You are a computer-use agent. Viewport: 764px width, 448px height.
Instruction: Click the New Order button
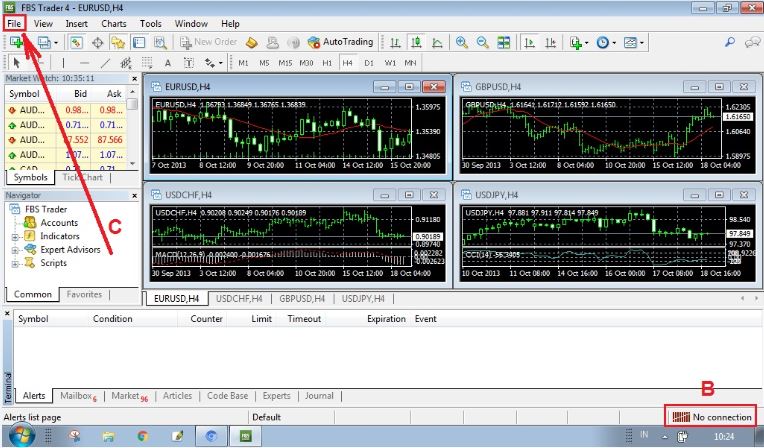point(208,42)
